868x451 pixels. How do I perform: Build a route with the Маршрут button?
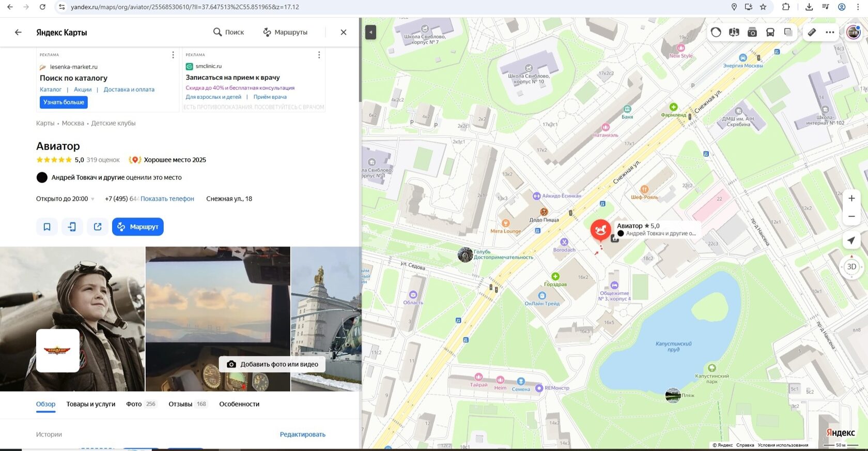[x=138, y=227]
